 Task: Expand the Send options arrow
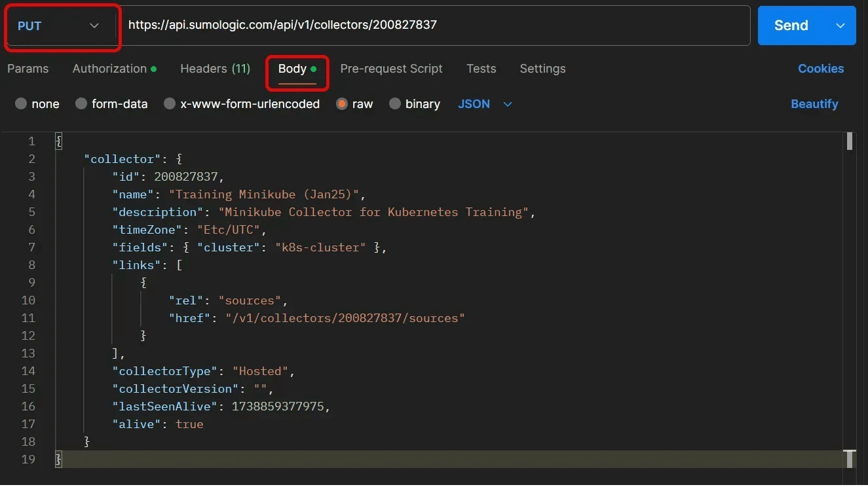click(840, 26)
